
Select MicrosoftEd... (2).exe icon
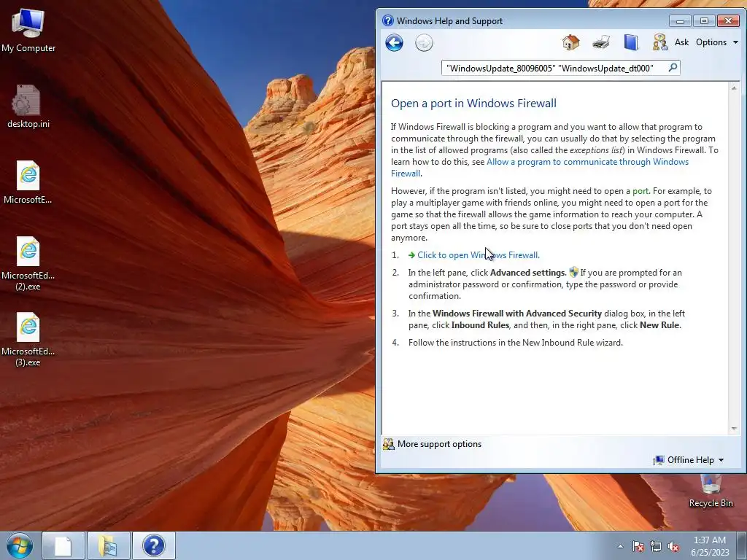pos(28,262)
